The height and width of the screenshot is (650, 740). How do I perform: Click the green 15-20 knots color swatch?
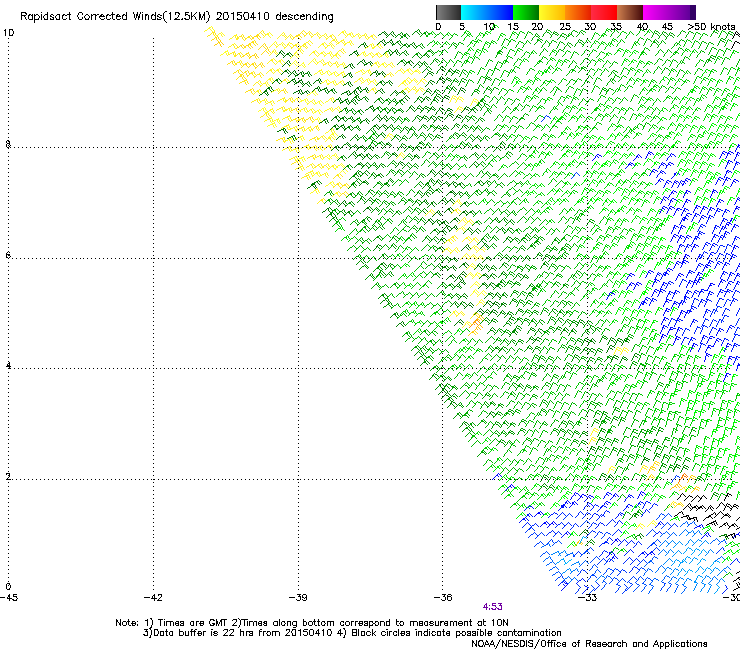pyautogui.click(x=526, y=12)
